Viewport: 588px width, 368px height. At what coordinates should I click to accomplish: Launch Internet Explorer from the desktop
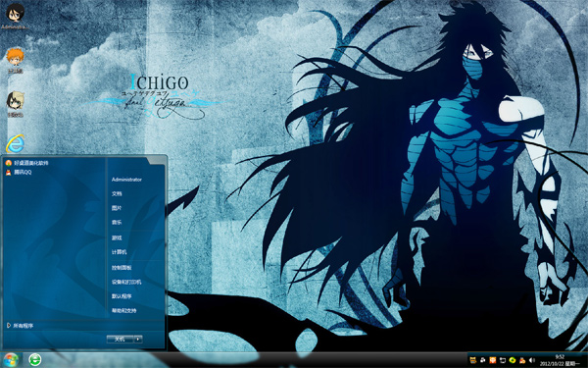click(x=15, y=144)
